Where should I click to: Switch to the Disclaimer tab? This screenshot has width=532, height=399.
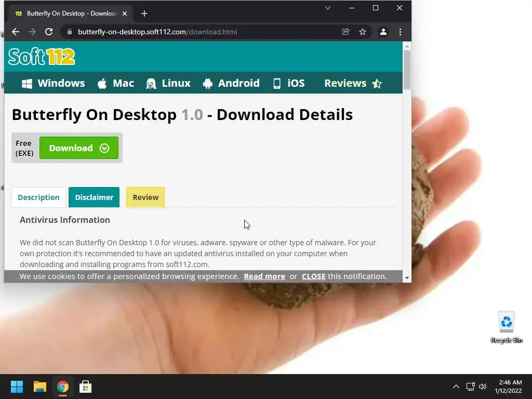click(94, 197)
